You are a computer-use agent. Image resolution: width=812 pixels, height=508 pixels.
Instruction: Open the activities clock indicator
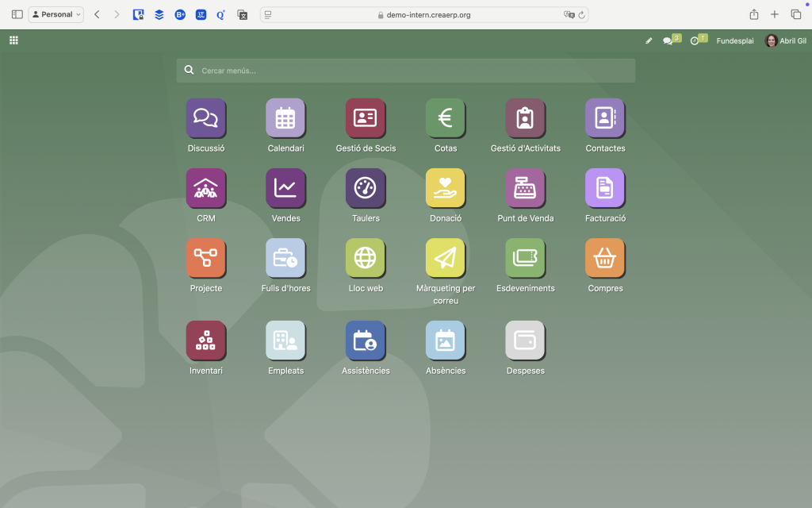pos(695,40)
